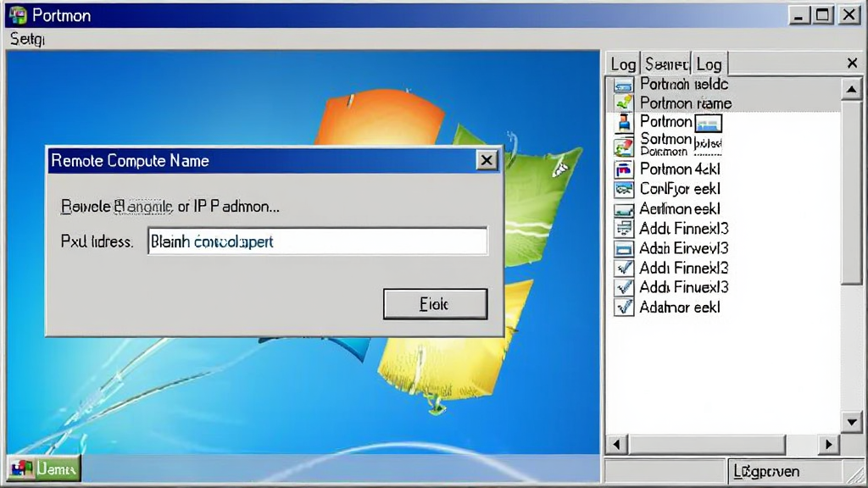Toggle the checkbox beside the second Addı Finnexl3

coord(624,269)
